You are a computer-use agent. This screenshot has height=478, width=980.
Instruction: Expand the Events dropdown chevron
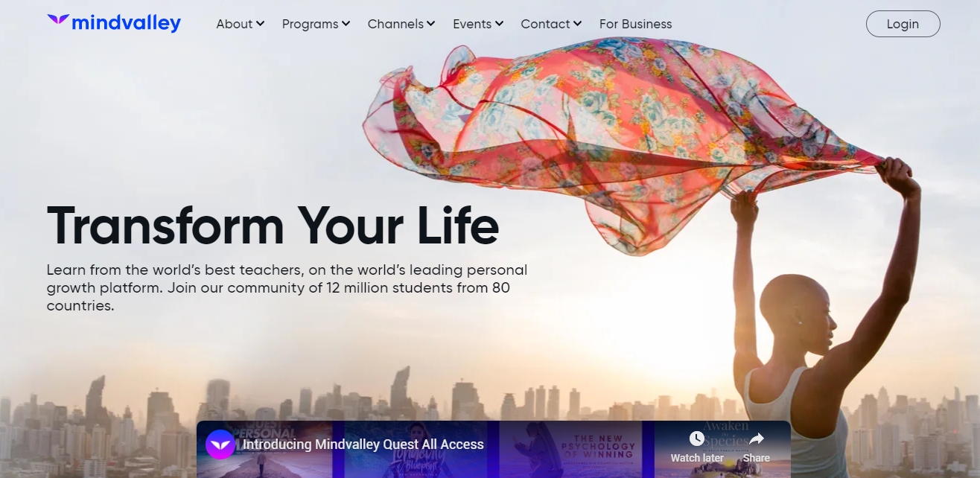pos(499,24)
